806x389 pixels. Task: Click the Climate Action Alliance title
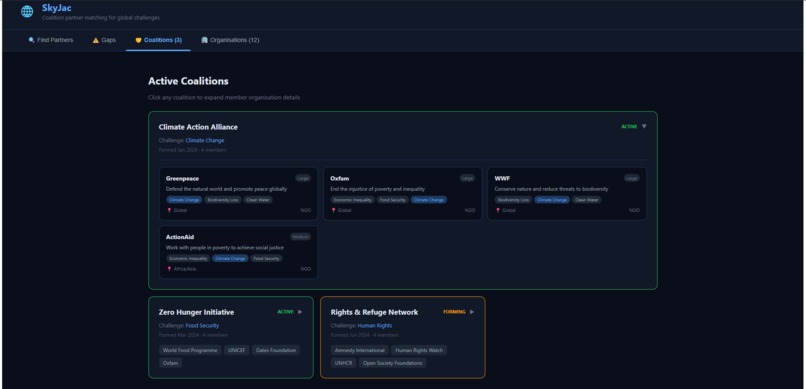198,127
